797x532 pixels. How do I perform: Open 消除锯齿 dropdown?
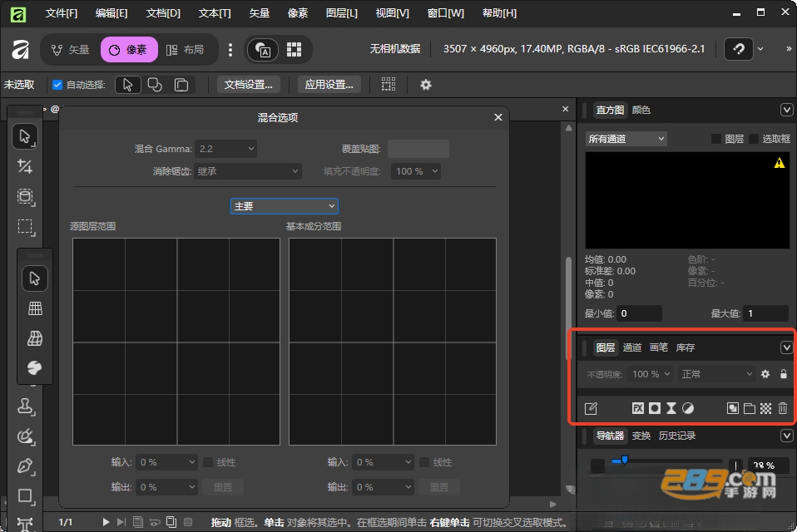(248, 171)
